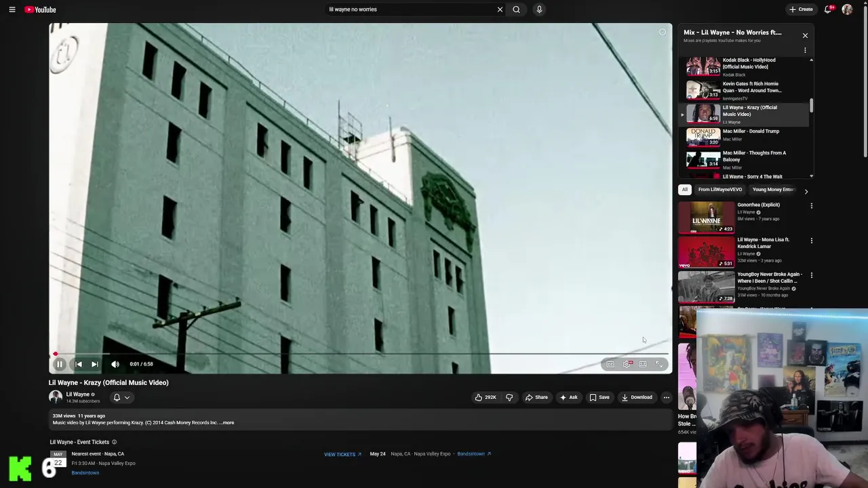Screen dimensions: 868x488
Task: Pause the playing video
Action: 59,364
